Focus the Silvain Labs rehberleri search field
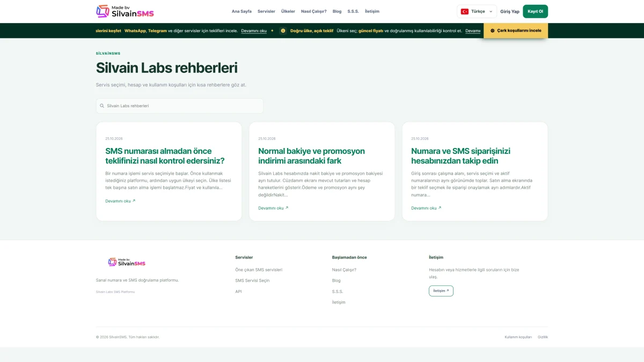Screen dimensions: 644x362 point(180,106)
